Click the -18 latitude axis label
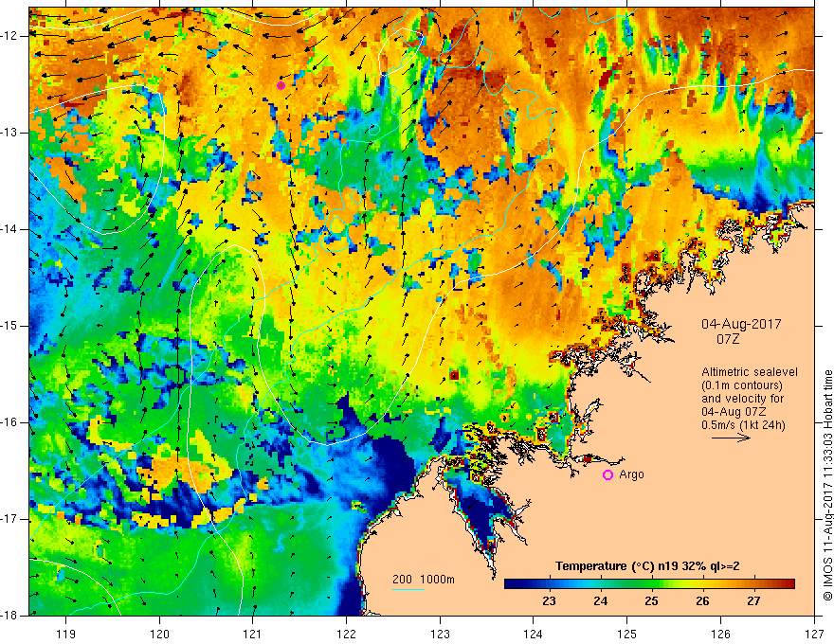Viewport: 834px width, 644px height. (x=9, y=616)
